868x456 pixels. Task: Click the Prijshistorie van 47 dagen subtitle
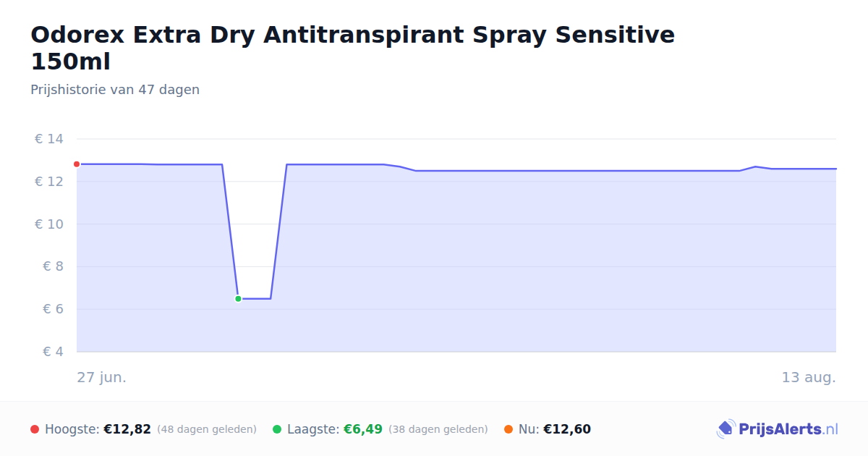click(x=115, y=90)
